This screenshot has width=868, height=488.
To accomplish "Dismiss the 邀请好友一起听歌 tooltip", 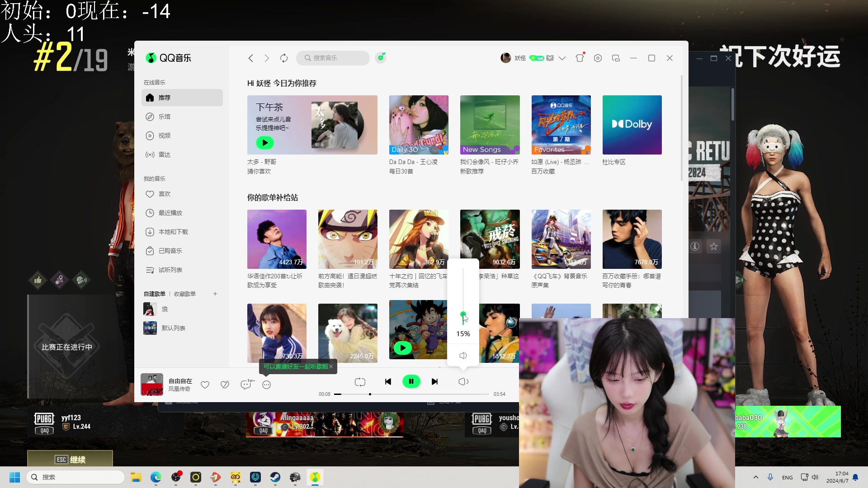I will coord(331,366).
